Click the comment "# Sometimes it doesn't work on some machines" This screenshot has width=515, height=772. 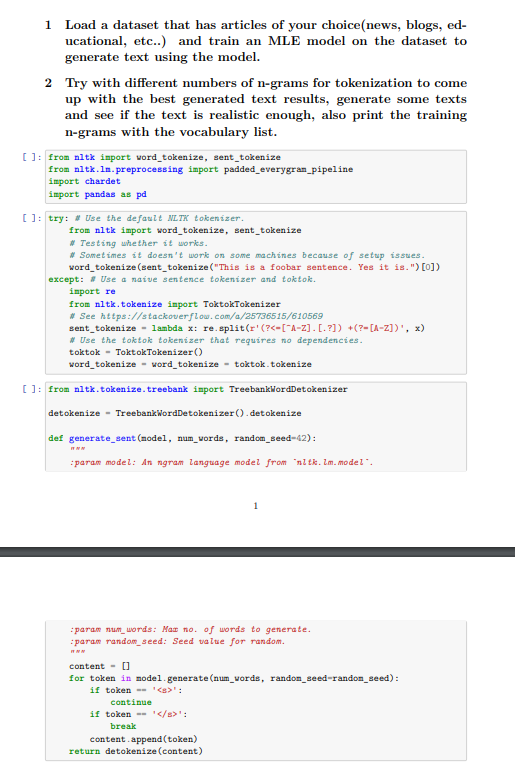[x=247, y=255]
